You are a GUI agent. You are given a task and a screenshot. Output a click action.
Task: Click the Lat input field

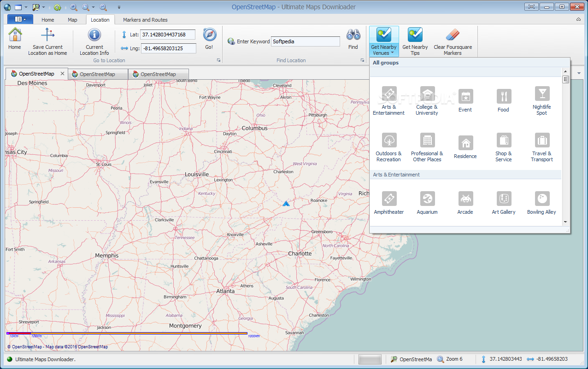168,35
